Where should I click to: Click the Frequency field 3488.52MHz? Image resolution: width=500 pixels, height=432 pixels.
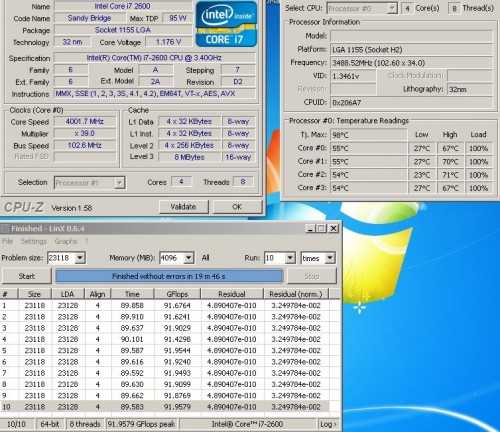[x=411, y=63]
